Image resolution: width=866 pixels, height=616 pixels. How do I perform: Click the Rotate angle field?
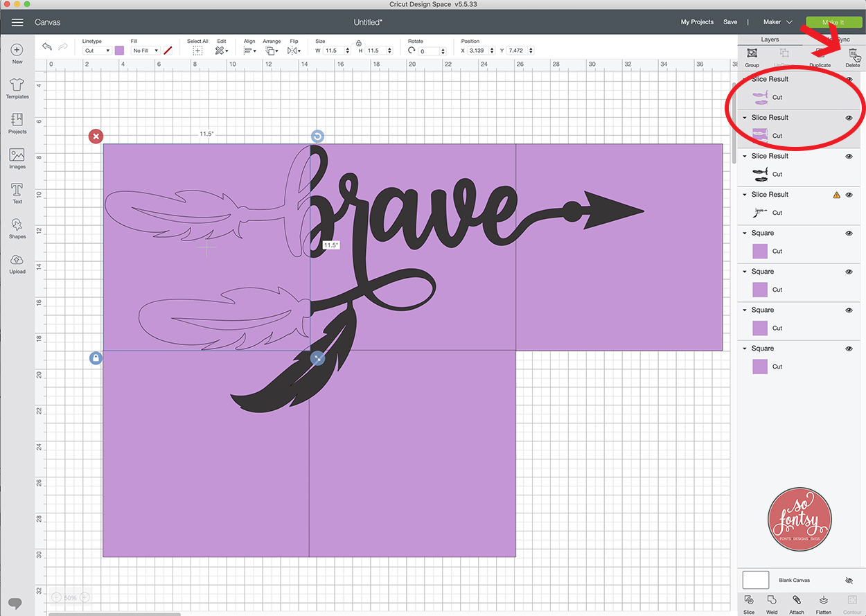pyautogui.click(x=432, y=51)
